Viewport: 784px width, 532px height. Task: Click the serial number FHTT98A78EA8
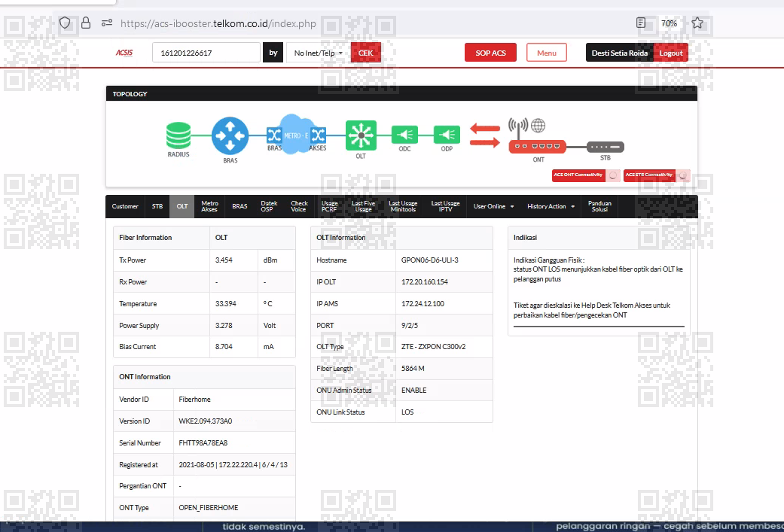click(x=203, y=442)
